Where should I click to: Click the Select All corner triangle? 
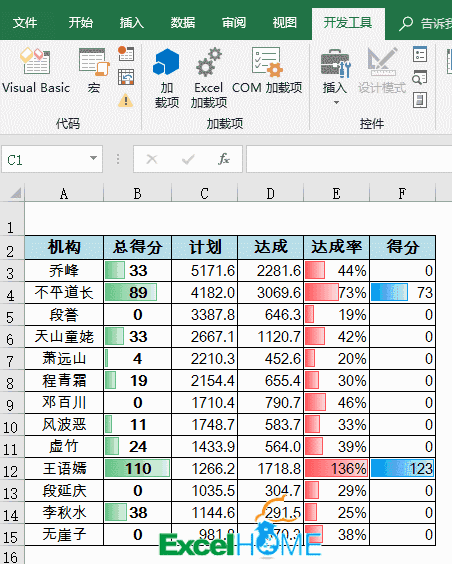[x=15, y=194]
